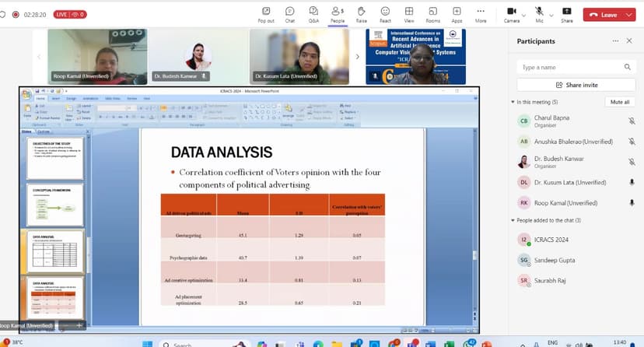
Task: Click the Windows Start button on taskbar
Action: [146, 343]
